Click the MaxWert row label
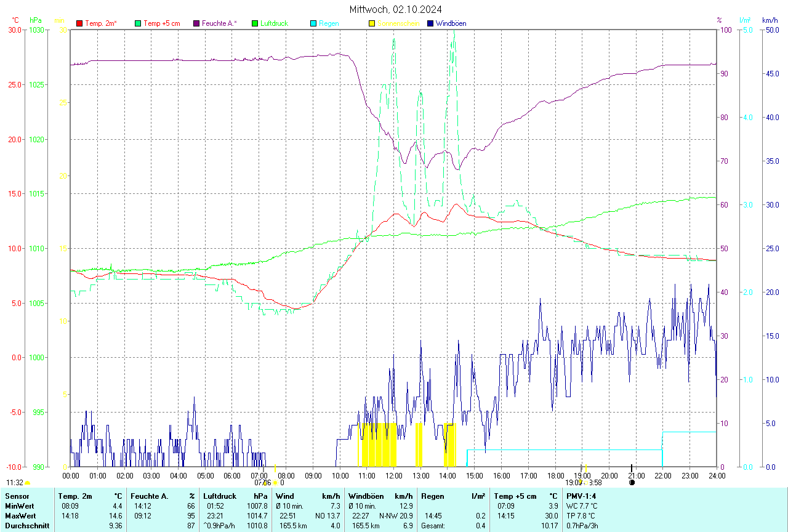 tap(20, 516)
